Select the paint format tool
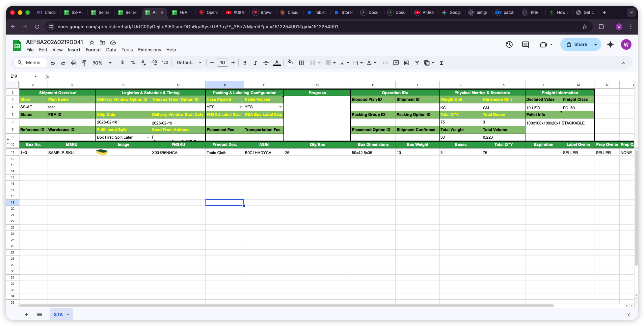 click(84, 63)
